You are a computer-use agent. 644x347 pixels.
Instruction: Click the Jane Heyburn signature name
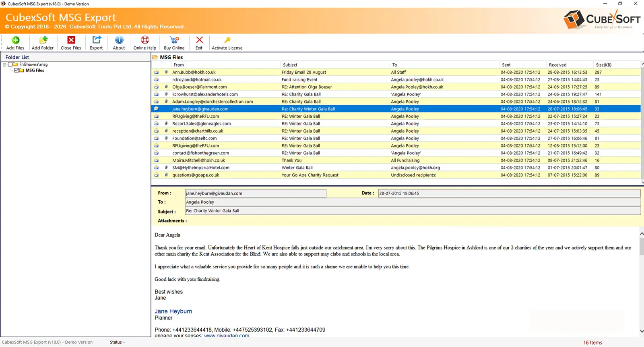tap(173, 311)
